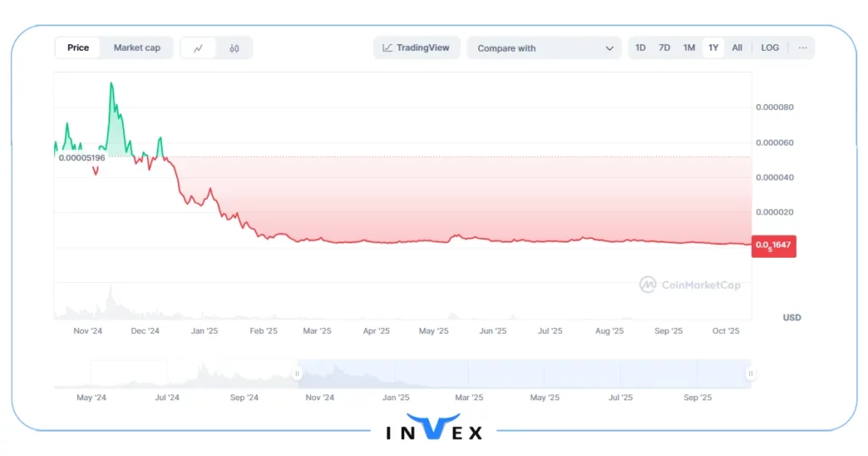Click the three-dots more options icon
This screenshot has width=868, height=456.
802,47
